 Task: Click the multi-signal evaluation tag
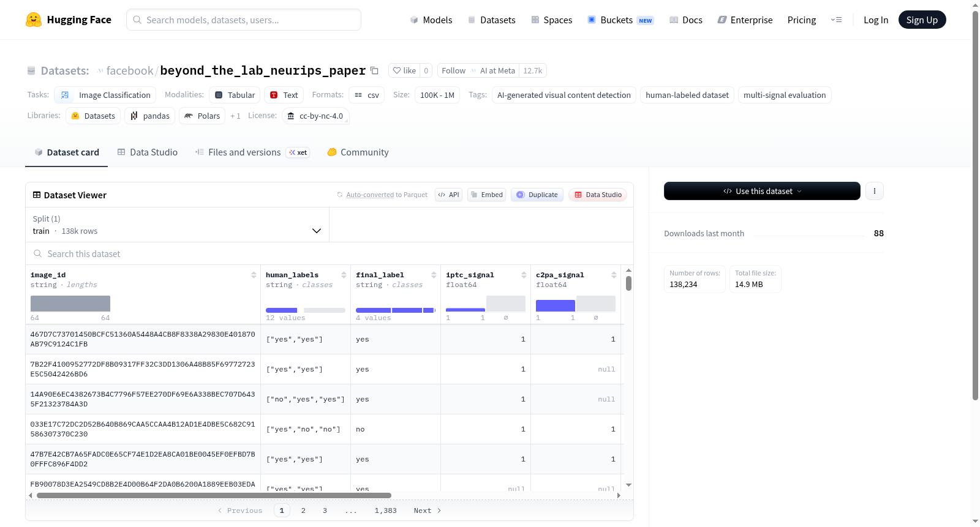point(785,95)
